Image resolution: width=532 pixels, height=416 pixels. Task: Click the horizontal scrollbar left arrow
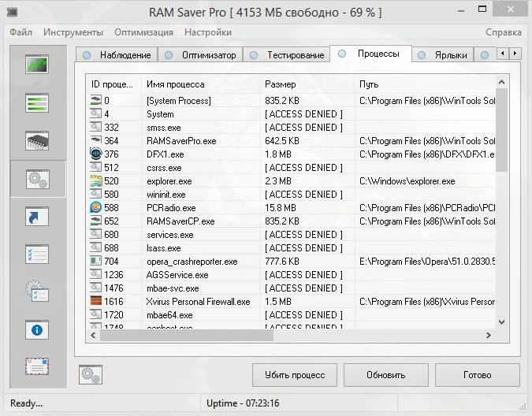pos(93,336)
